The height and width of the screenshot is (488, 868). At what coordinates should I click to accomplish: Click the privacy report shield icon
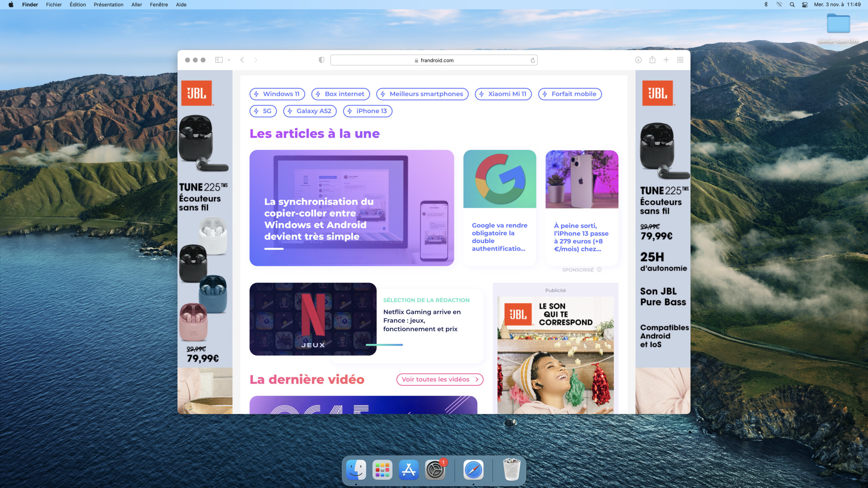click(x=321, y=60)
